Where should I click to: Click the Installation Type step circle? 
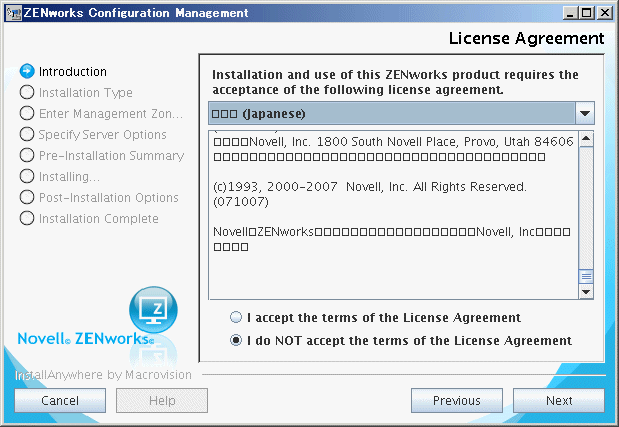coord(27,92)
